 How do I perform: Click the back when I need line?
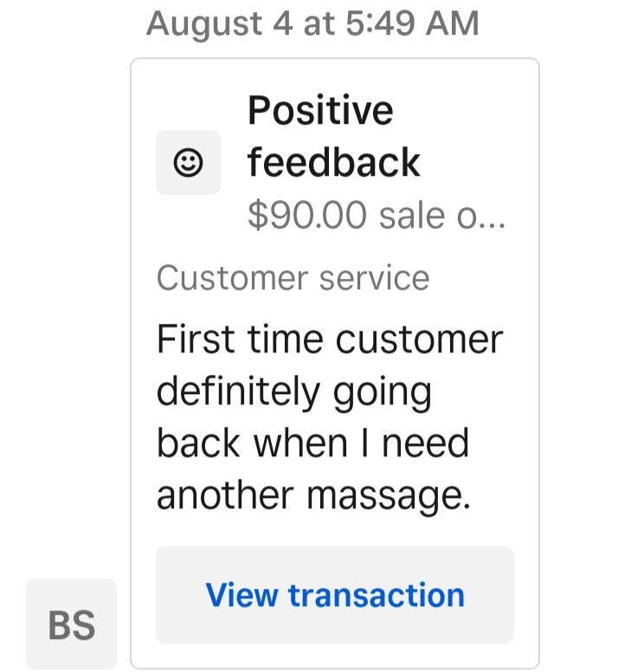click(312, 443)
